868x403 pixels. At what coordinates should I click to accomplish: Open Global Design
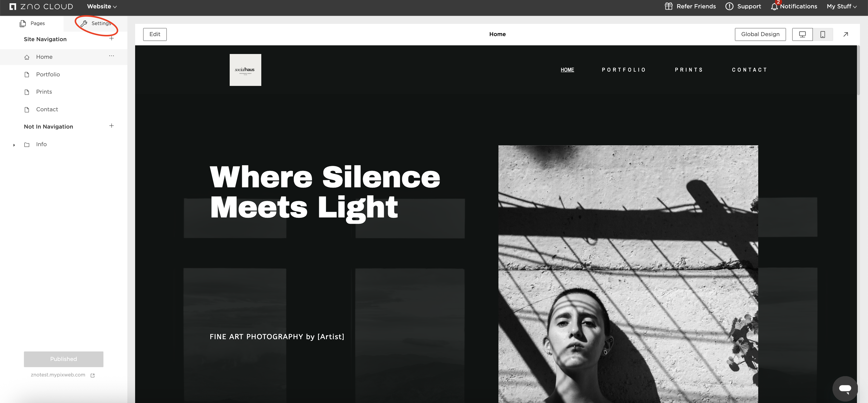pyautogui.click(x=760, y=34)
